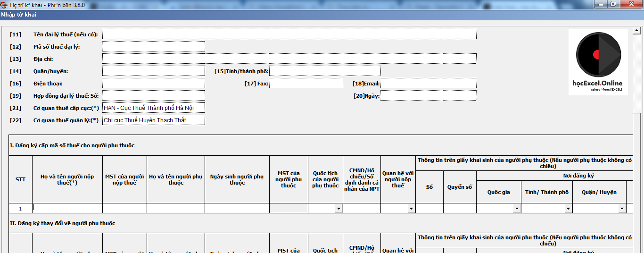Viewport: 644px width, 253px height.
Task: Click Họ và tên người nộp thuế cell
Action: tap(67, 208)
